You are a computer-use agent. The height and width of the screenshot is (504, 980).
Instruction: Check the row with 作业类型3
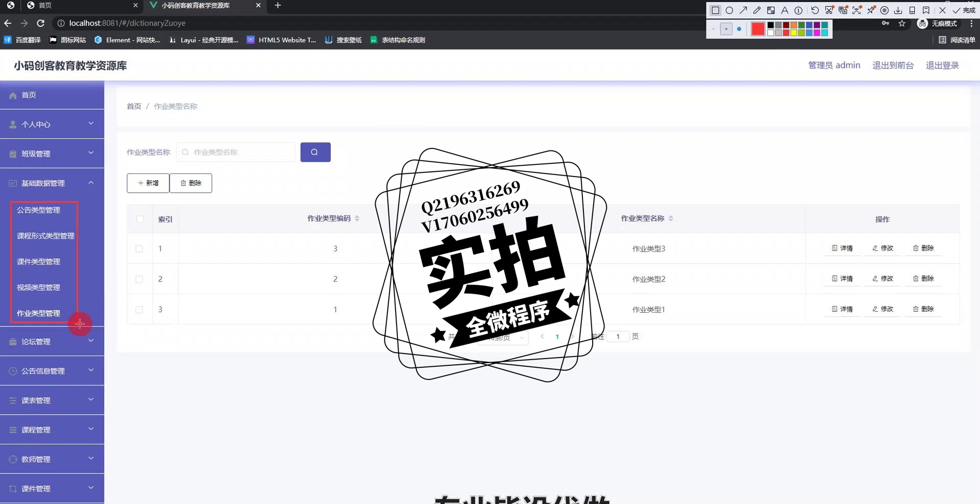pyautogui.click(x=139, y=249)
